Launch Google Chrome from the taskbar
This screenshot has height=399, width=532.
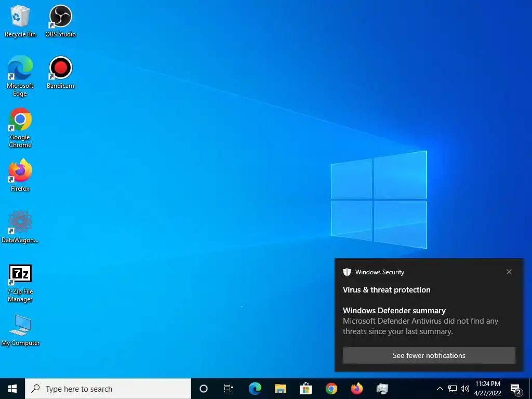click(331, 389)
